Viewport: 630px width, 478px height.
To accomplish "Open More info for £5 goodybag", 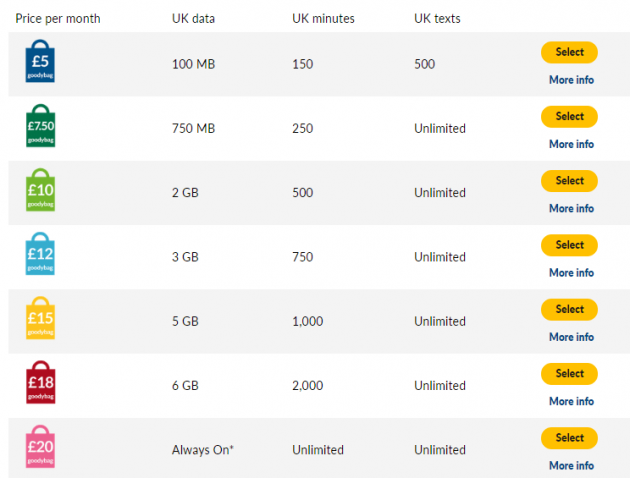I will pyautogui.click(x=571, y=80).
